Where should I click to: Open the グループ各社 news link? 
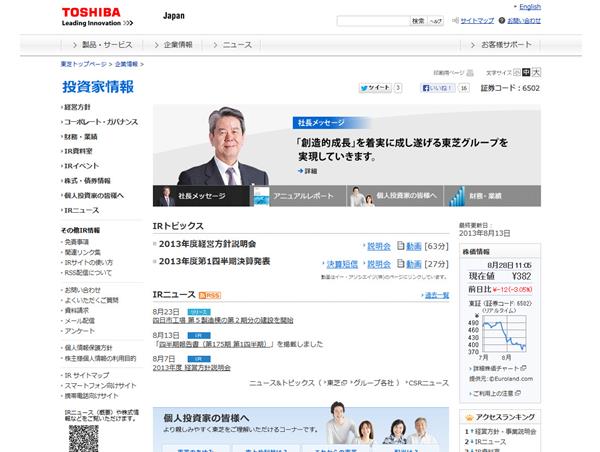pyautogui.click(x=372, y=383)
